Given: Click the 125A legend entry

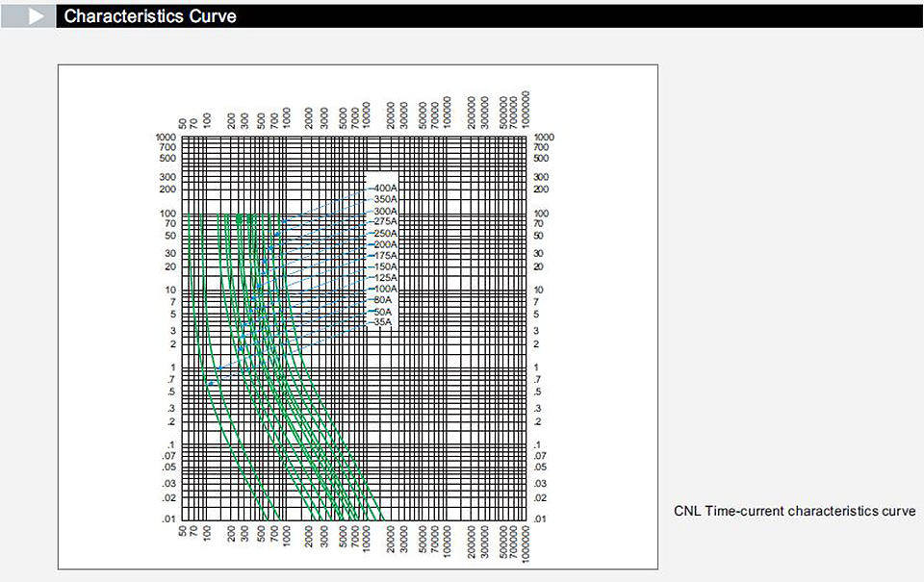Looking at the screenshot, I should 386,277.
